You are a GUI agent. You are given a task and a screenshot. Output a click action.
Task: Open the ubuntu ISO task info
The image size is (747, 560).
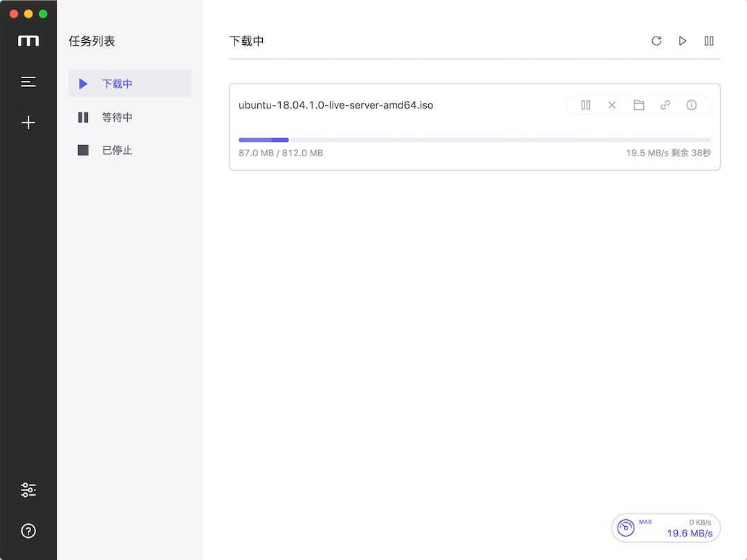tap(691, 105)
